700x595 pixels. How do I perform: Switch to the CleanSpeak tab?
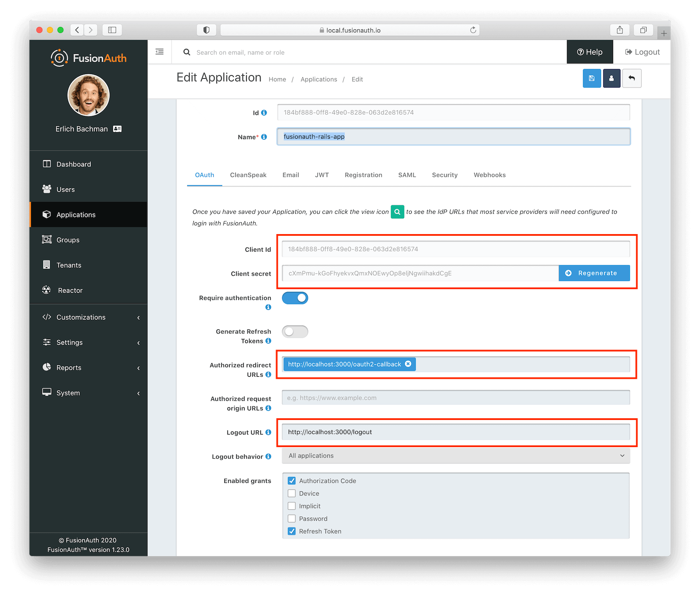[248, 175]
